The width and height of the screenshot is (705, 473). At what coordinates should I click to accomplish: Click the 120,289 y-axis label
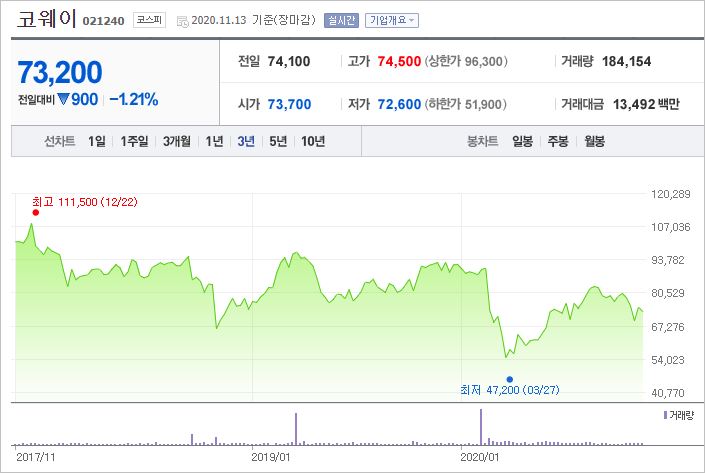coord(670,194)
